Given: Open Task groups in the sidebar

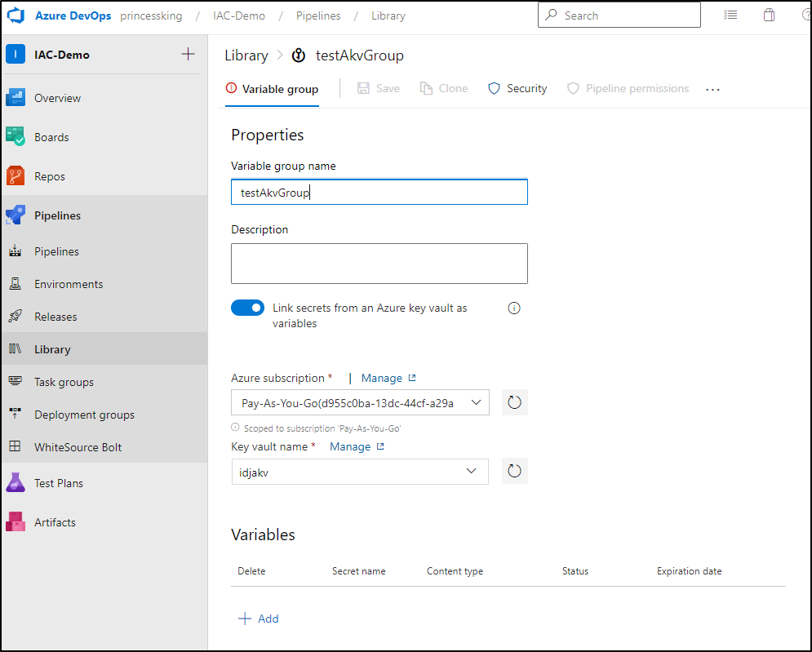Looking at the screenshot, I should [x=104, y=382].
